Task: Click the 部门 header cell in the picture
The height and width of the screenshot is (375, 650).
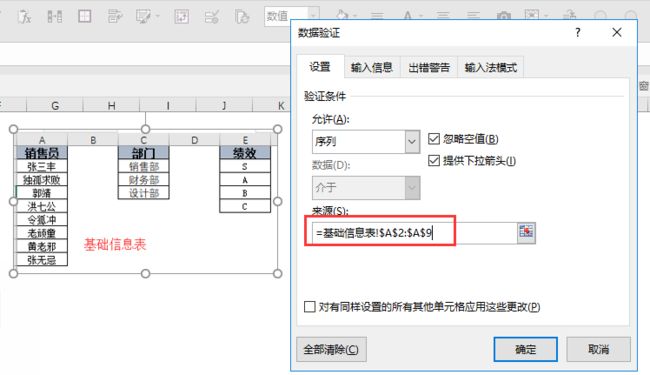Action: (143, 153)
